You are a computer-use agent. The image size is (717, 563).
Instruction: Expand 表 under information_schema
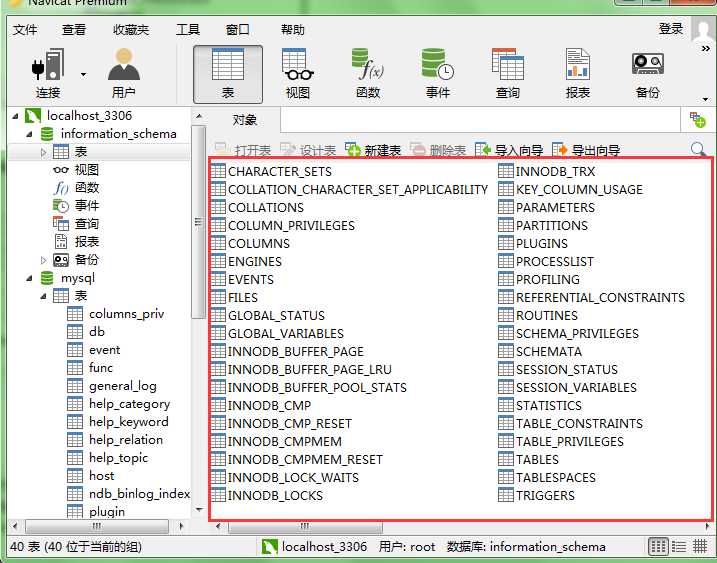[x=43, y=152]
